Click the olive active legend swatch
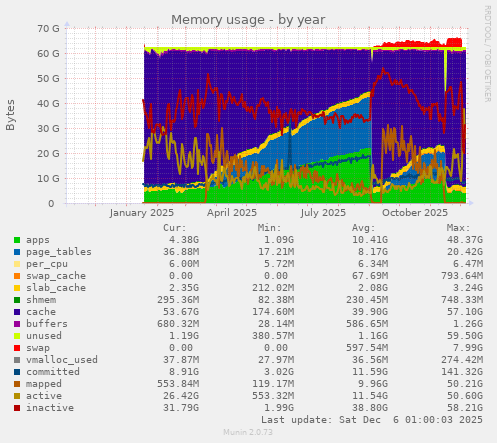 point(17,396)
